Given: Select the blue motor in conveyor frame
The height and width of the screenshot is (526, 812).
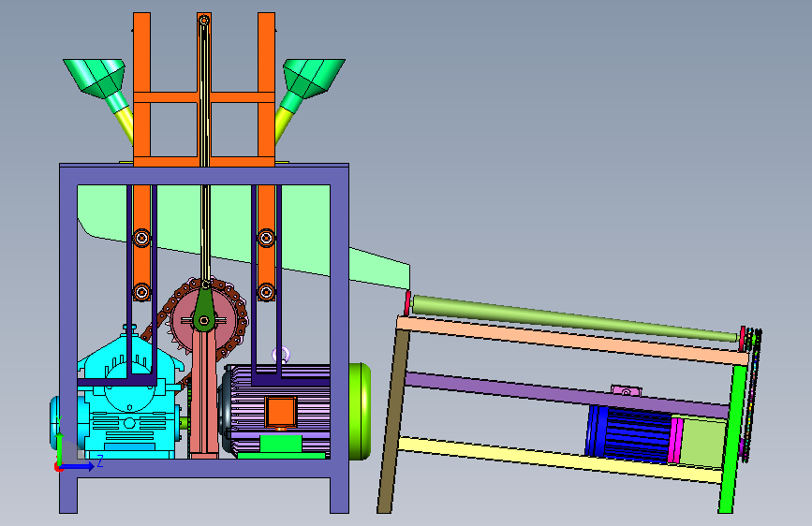Looking at the screenshot, I should point(629,434).
